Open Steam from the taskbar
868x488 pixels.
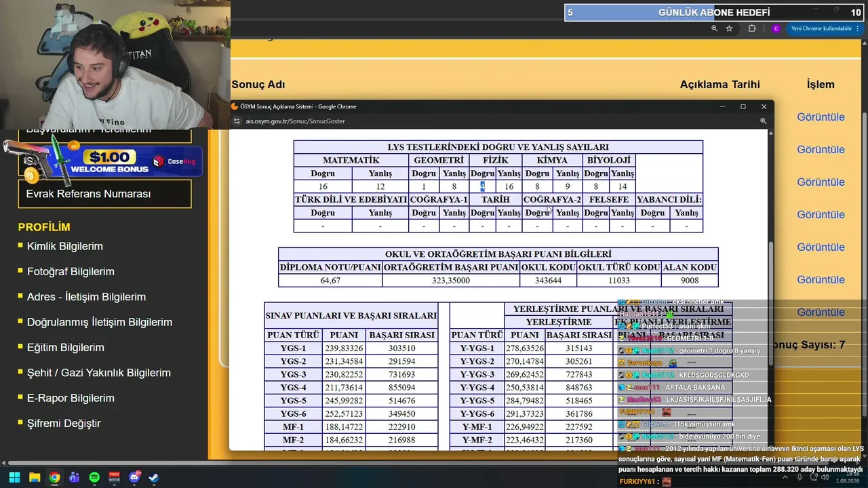(x=154, y=477)
